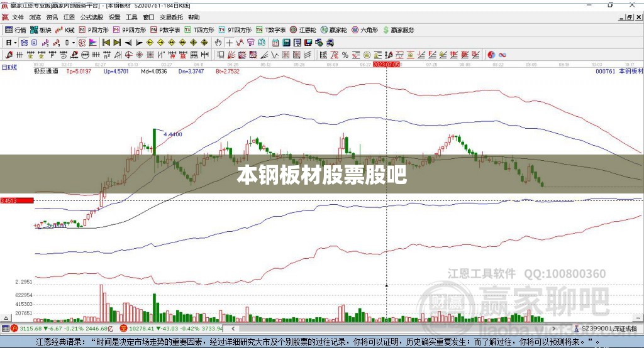Click the last yellow diamond arrow icon
The width and height of the screenshot is (644, 348).
(x=204, y=43)
